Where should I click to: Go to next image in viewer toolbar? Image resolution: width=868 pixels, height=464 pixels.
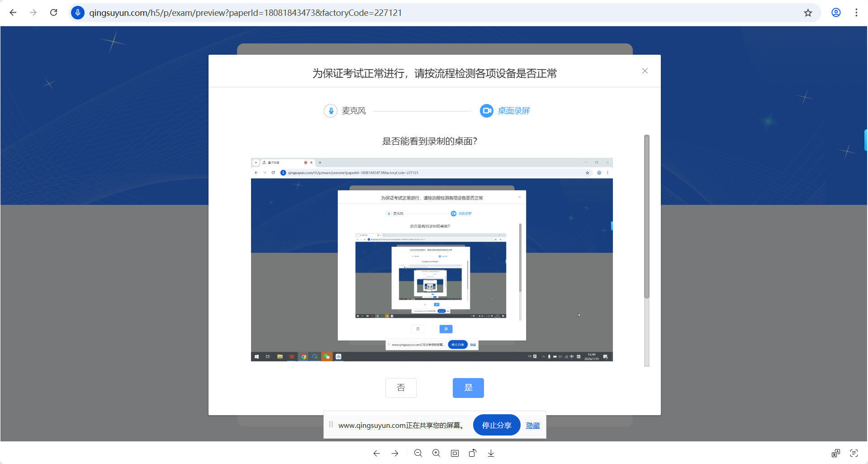tap(395, 453)
